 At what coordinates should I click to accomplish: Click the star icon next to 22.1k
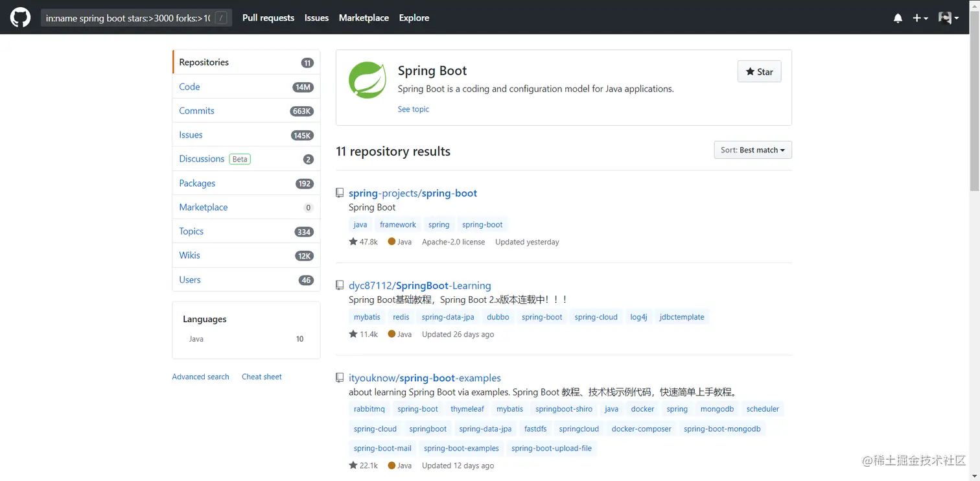(x=353, y=465)
